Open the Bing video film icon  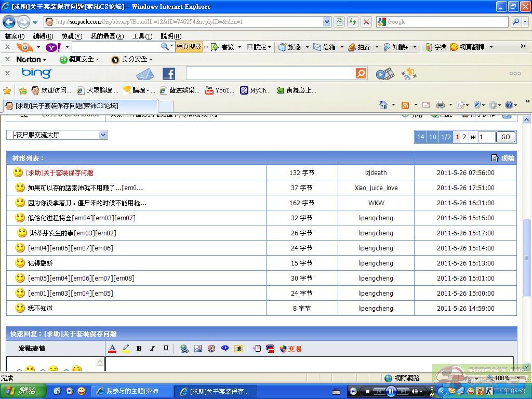[x=384, y=74]
